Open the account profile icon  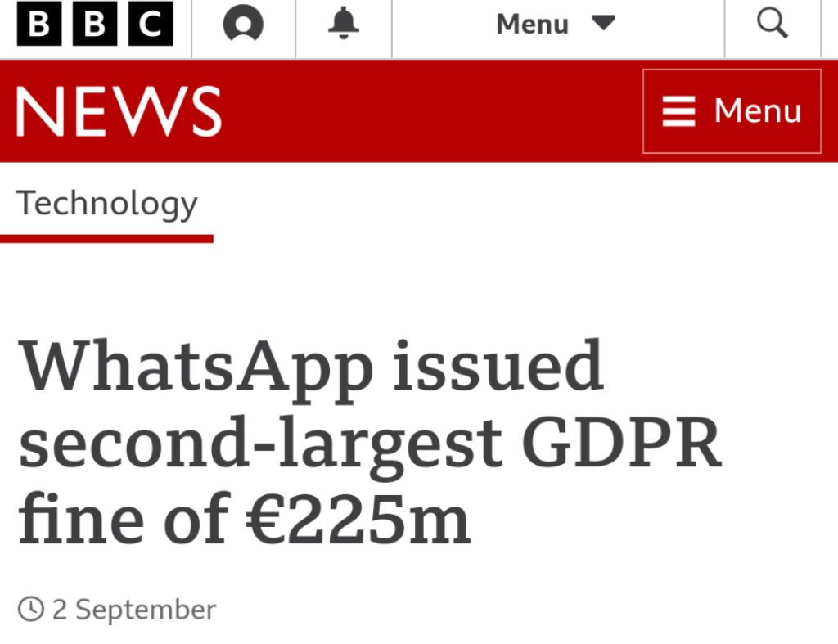[243, 25]
